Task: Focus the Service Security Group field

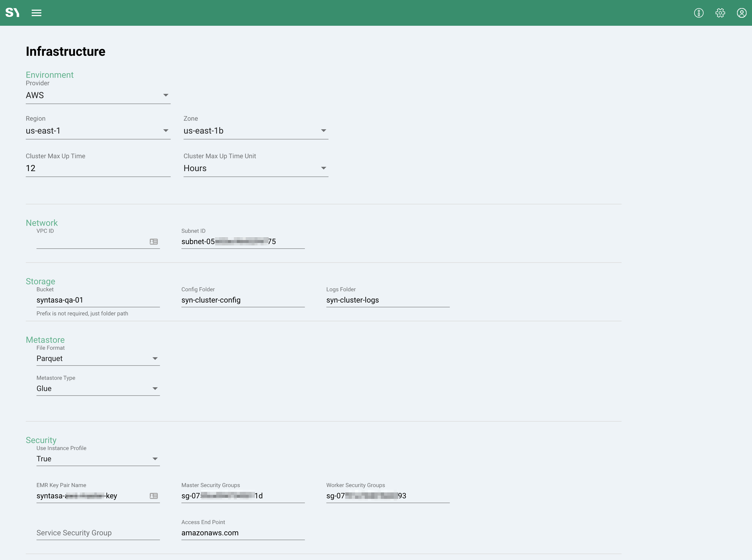Action: pyautogui.click(x=98, y=533)
